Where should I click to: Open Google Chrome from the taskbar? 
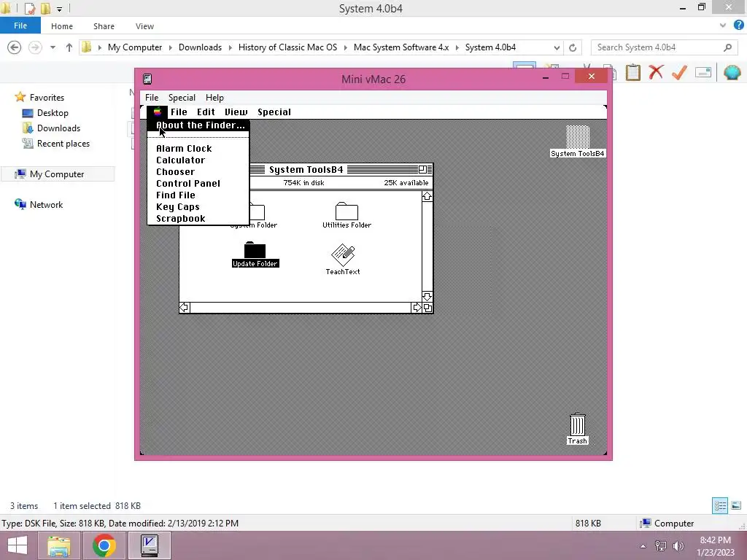tap(104, 545)
